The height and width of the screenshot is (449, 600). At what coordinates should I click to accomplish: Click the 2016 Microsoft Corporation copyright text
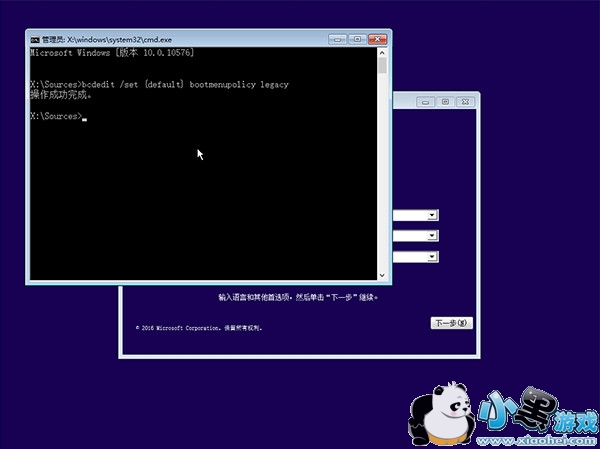[x=199, y=328]
